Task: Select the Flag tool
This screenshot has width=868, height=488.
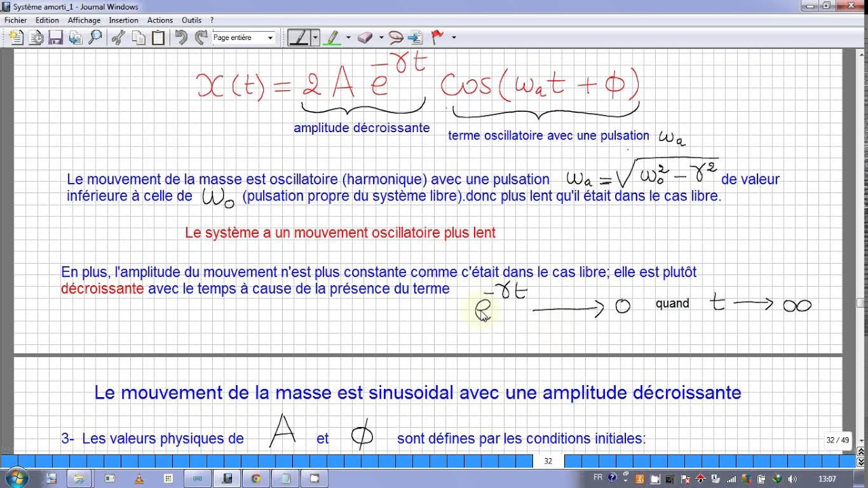Action: [x=437, y=38]
